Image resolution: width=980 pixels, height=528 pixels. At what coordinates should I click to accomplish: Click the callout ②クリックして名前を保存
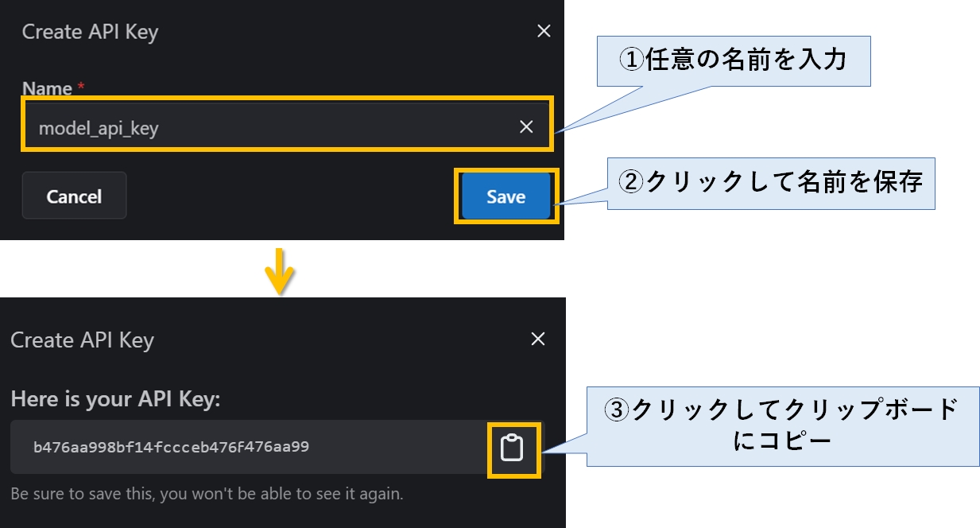coord(771,182)
